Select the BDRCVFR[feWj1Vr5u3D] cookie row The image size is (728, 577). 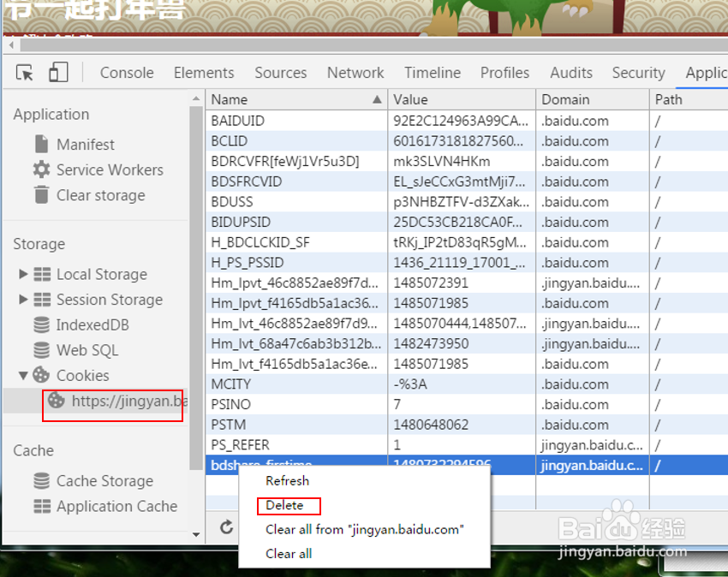(467, 161)
